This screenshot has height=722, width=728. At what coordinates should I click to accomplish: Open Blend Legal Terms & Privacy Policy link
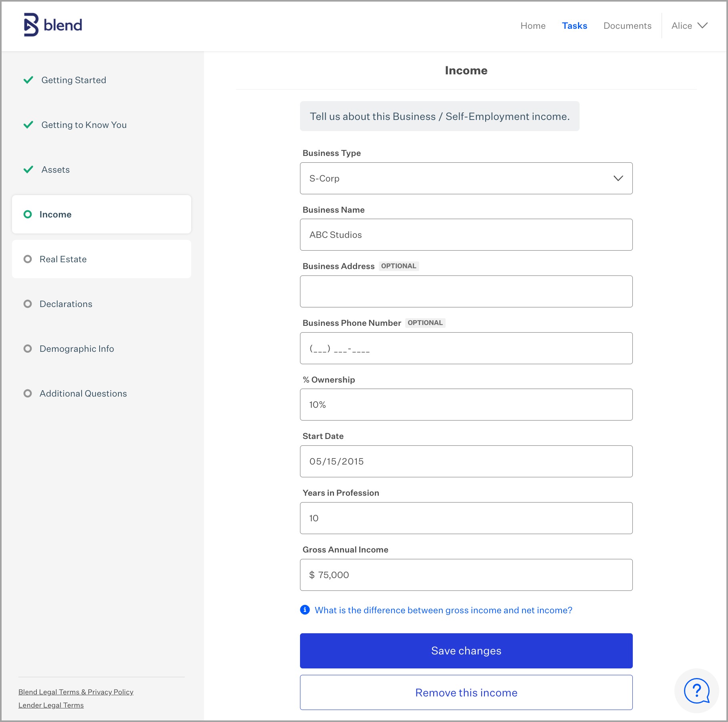click(x=76, y=692)
